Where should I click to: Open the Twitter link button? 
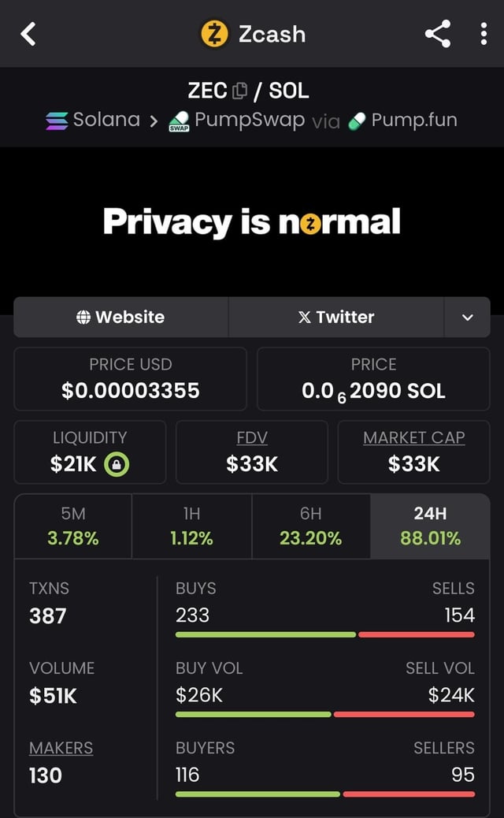coord(335,317)
